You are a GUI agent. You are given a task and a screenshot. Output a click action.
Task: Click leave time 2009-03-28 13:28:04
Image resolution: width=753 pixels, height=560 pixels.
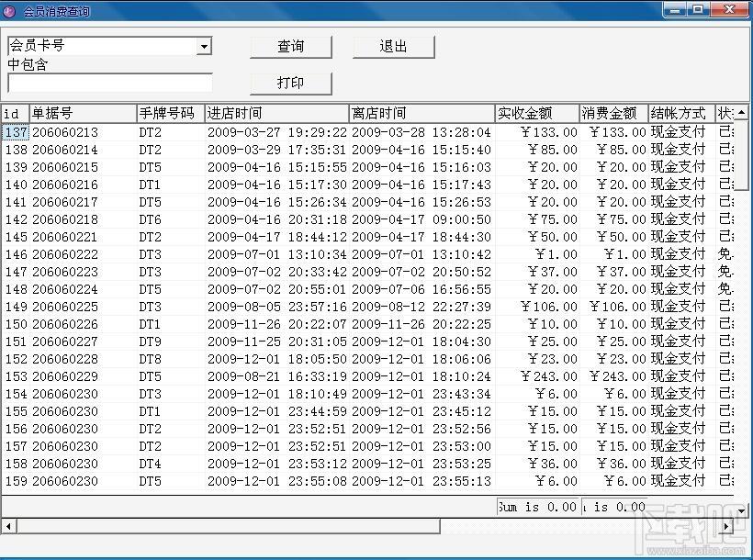point(421,132)
